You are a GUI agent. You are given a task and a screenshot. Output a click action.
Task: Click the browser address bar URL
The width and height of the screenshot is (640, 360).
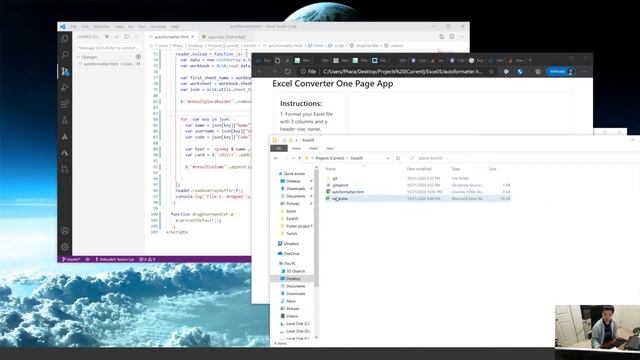pos(402,71)
